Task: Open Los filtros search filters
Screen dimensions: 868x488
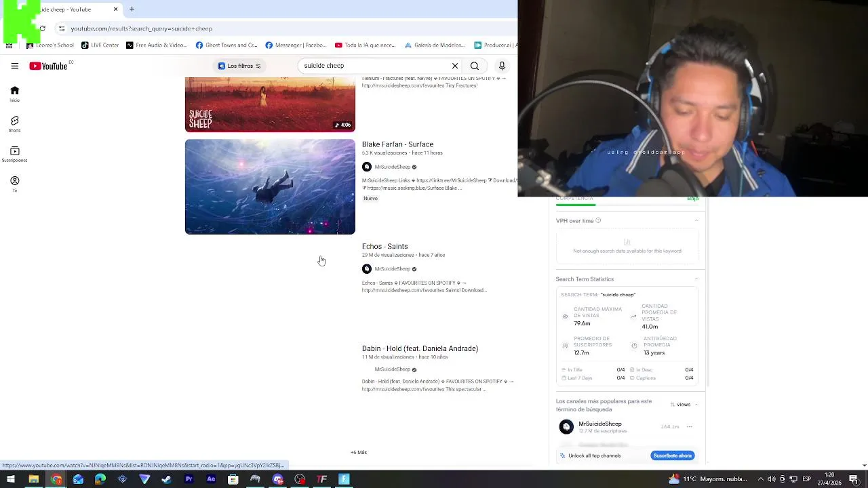Action: tap(239, 66)
